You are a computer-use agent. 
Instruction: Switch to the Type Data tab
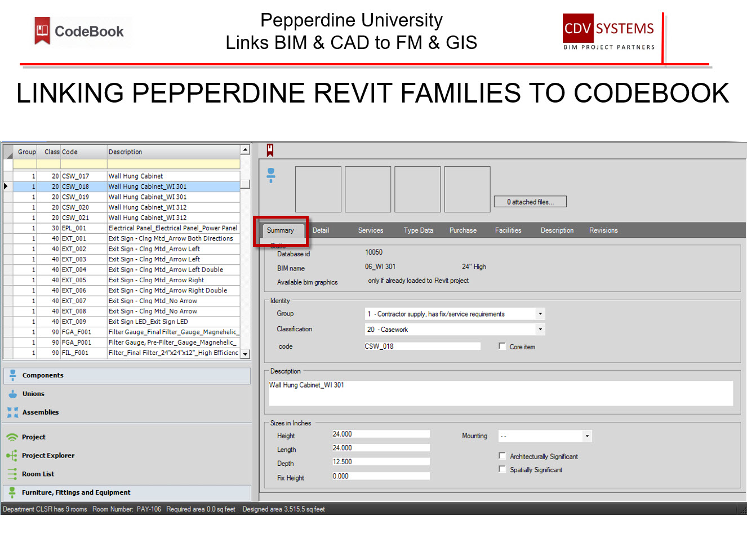click(419, 230)
